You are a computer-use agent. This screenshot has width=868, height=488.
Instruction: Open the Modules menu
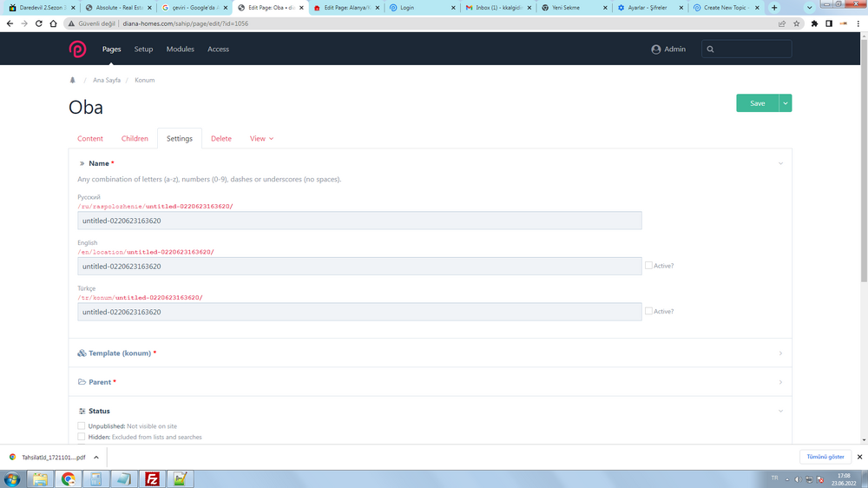[180, 49]
